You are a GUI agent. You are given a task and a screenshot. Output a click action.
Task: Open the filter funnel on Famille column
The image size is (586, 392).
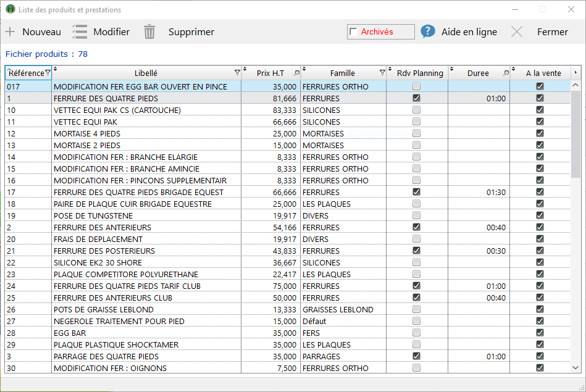[x=382, y=73]
